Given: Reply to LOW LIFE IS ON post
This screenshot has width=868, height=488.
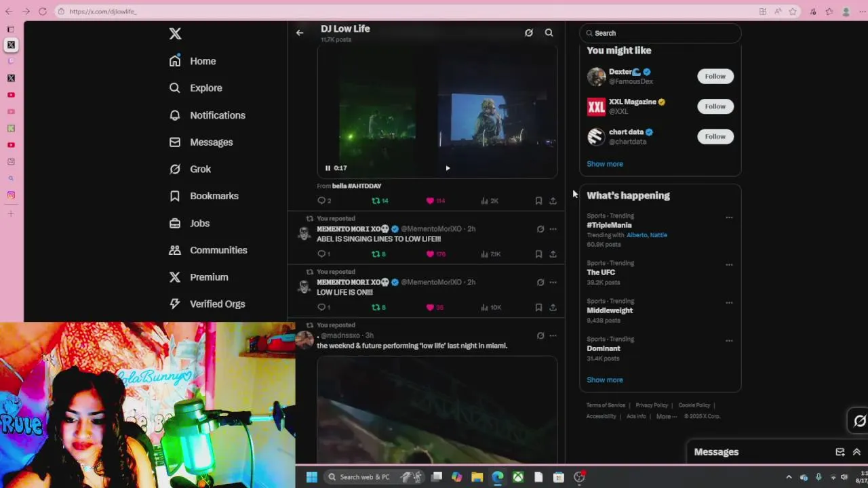Looking at the screenshot, I should [x=322, y=307].
